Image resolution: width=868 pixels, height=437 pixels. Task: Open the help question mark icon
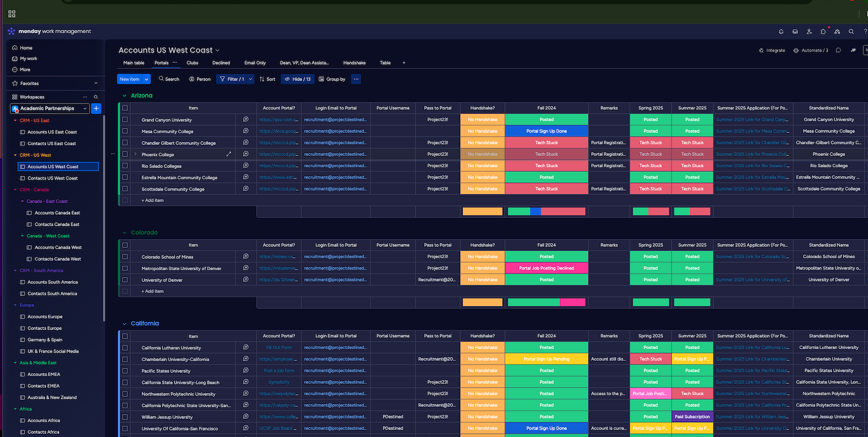[865, 31]
